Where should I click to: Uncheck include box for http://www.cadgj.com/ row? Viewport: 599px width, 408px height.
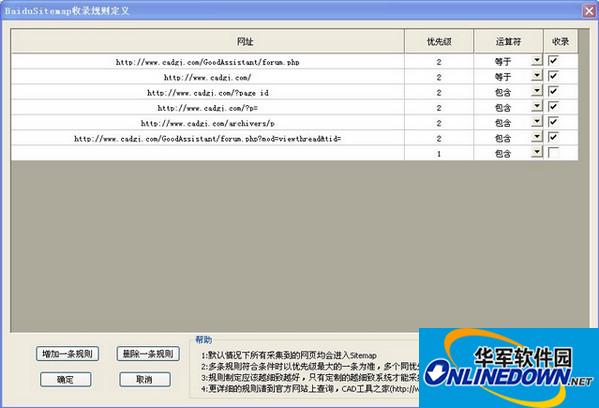553,76
